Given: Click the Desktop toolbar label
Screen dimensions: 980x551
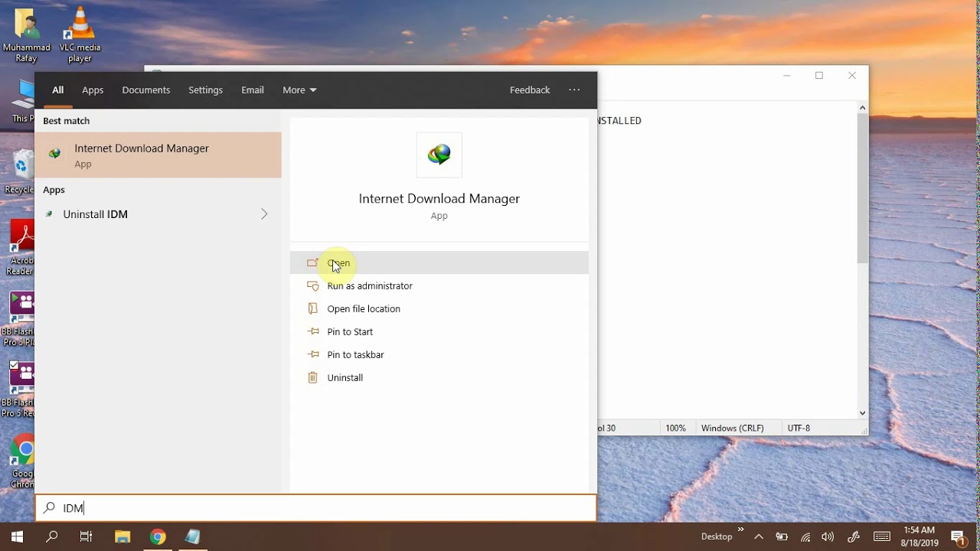Looking at the screenshot, I should (717, 536).
